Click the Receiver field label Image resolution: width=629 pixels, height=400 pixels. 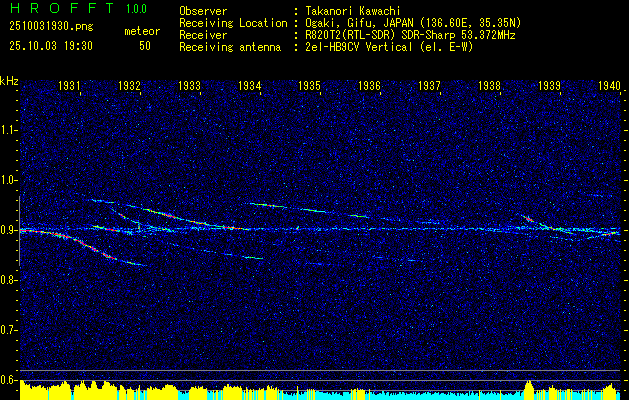tap(203, 35)
